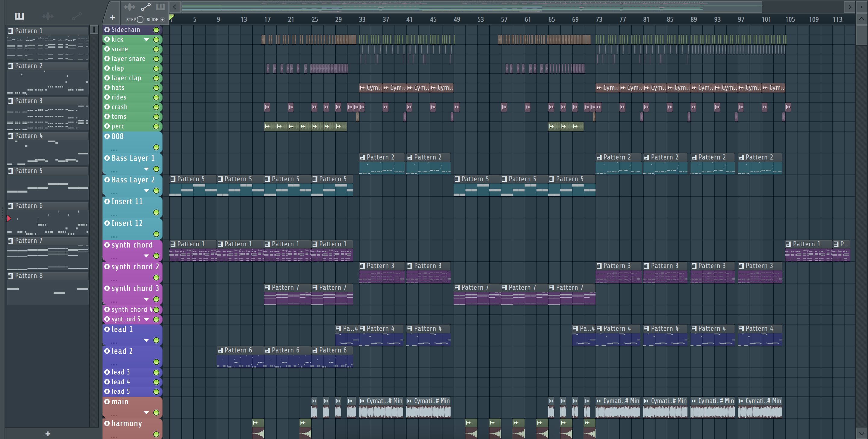868x439 pixels.
Task: Mute the synth chord track
Action: click(156, 256)
